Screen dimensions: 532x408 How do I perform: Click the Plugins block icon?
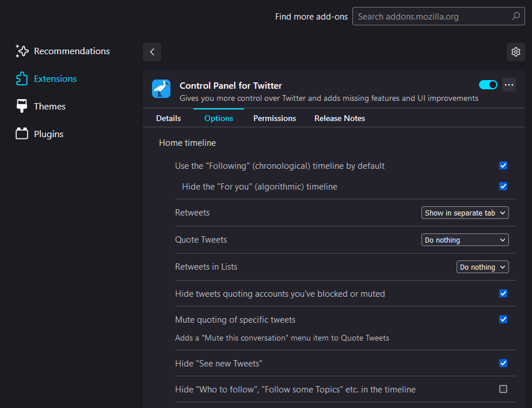point(22,134)
